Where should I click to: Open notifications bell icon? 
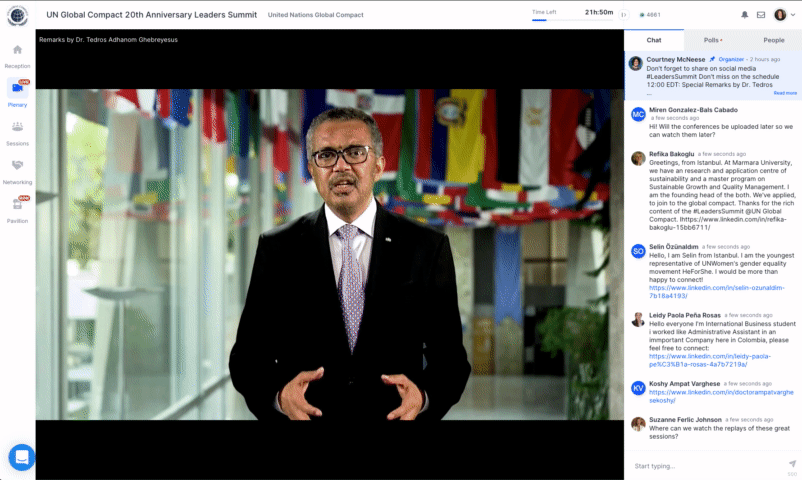(x=744, y=15)
